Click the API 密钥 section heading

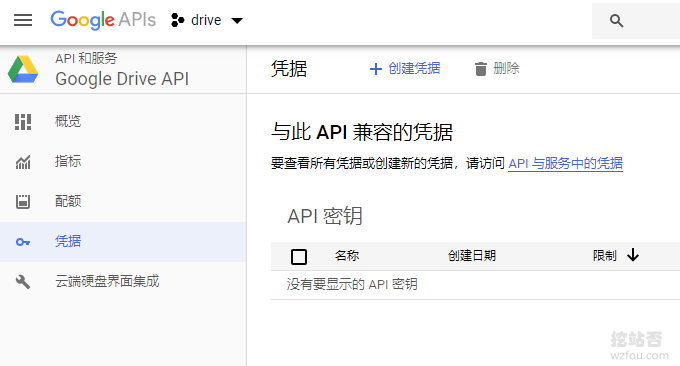point(325,216)
